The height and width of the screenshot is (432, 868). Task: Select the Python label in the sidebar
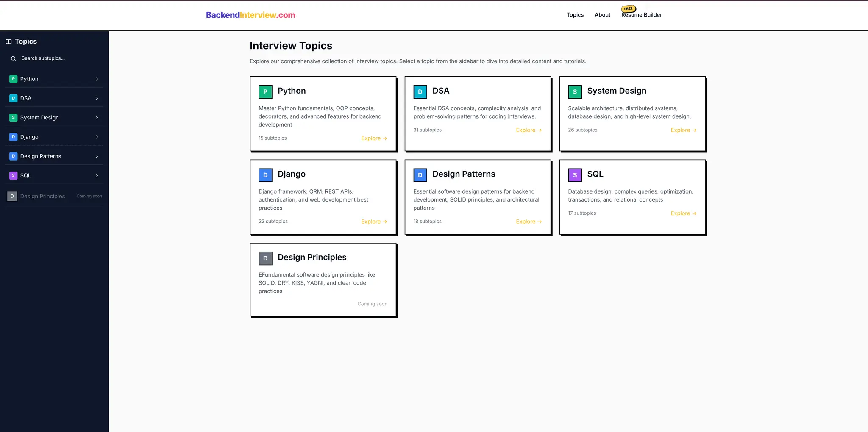pyautogui.click(x=29, y=79)
